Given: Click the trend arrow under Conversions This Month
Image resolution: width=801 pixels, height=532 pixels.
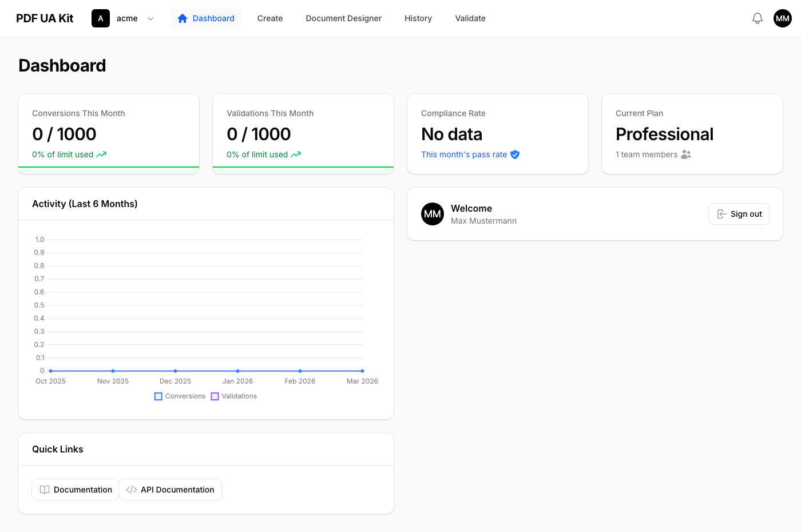Looking at the screenshot, I should [101, 154].
